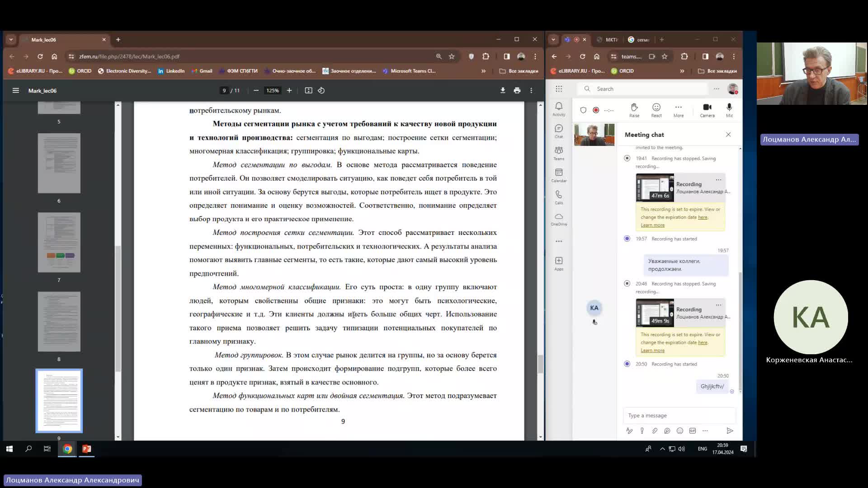Click ENG language indicator in tray

click(702, 449)
